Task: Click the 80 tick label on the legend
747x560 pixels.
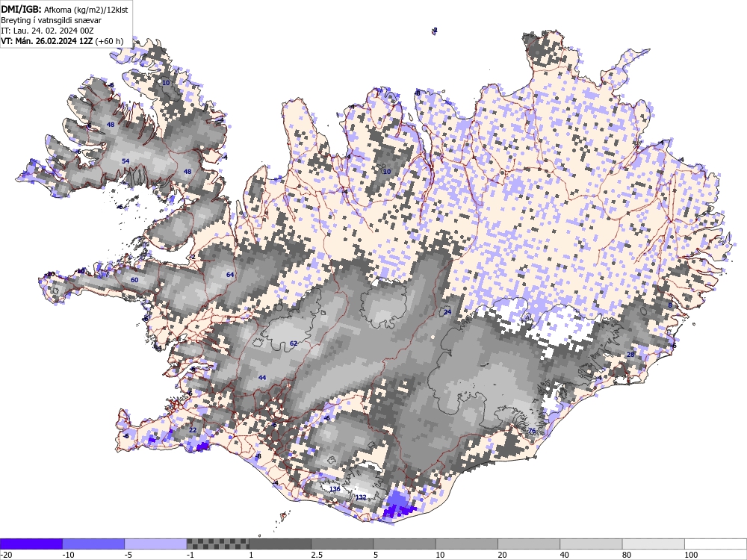Action: click(627, 555)
